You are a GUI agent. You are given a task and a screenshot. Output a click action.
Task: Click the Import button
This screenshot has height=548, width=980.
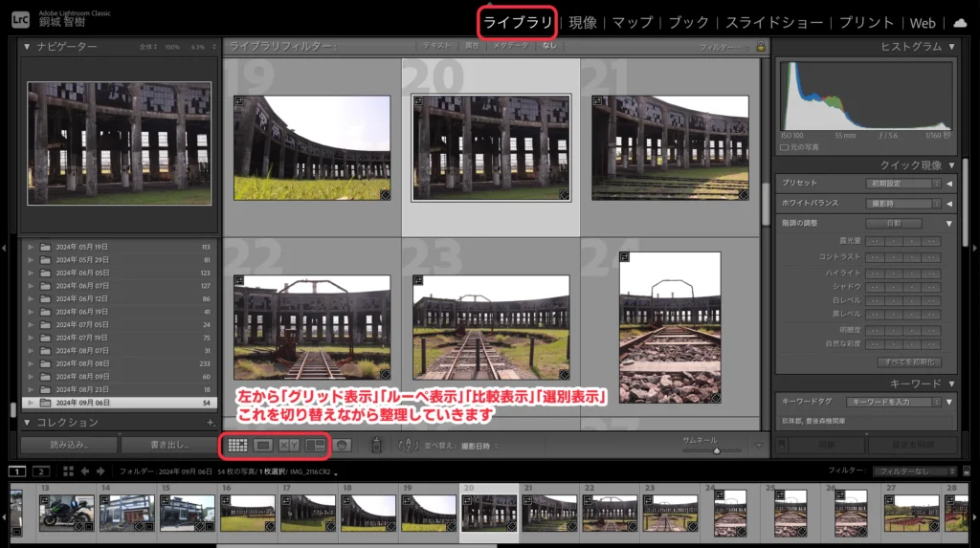tap(69, 445)
